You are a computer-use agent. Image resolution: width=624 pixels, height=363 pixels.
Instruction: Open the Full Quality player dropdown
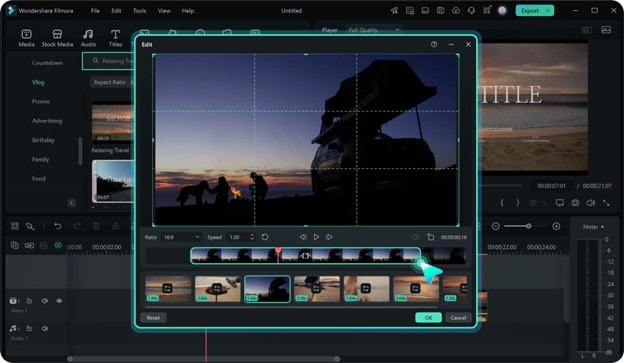(x=373, y=30)
